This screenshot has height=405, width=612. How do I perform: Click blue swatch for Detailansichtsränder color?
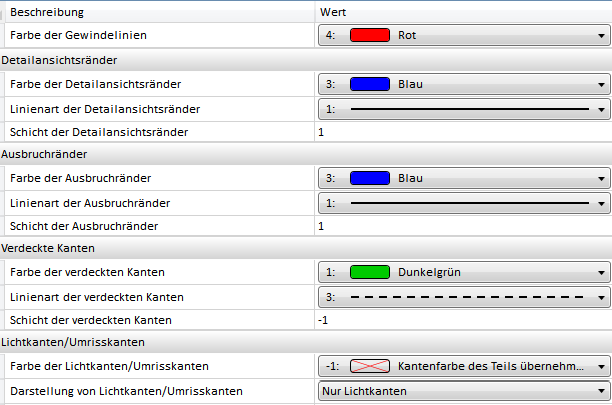point(368,84)
